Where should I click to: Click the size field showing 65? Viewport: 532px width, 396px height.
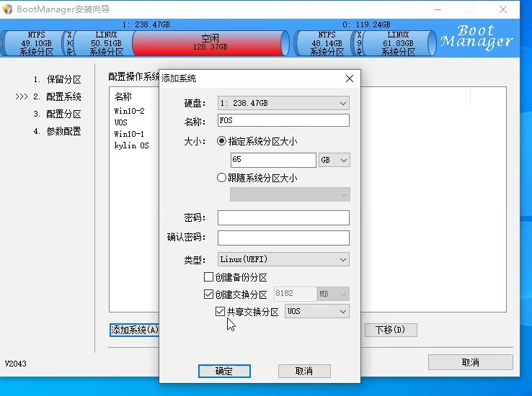tap(273, 160)
